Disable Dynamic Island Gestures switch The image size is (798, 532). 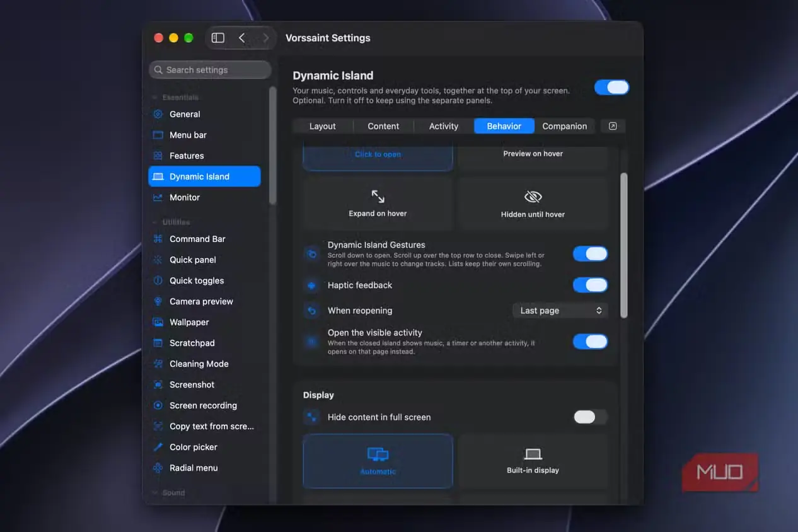(x=590, y=254)
